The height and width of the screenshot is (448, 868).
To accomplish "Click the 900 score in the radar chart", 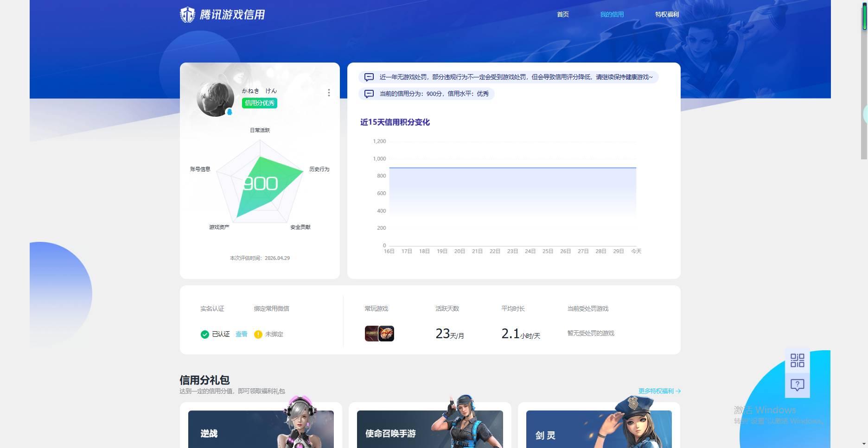I will point(261,183).
